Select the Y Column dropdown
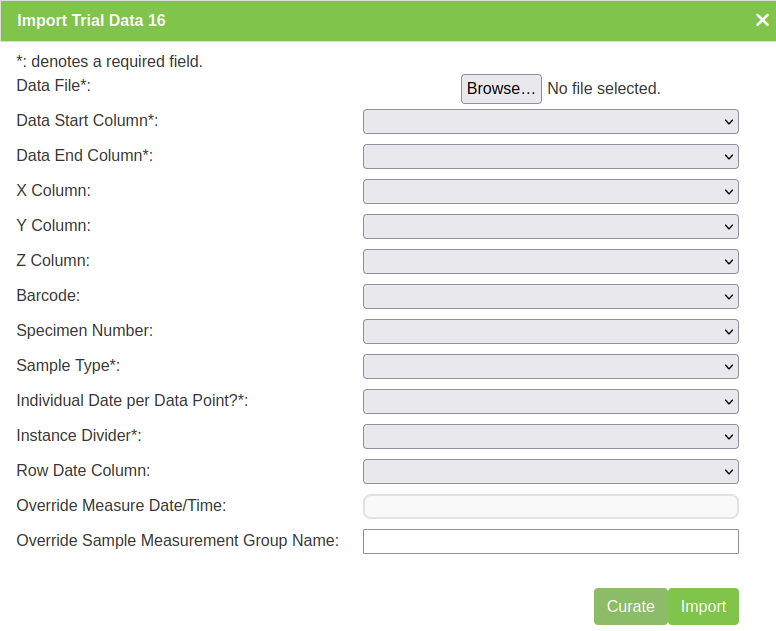Screen dimensions: 776x631 pyautogui.click(x=550, y=227)
